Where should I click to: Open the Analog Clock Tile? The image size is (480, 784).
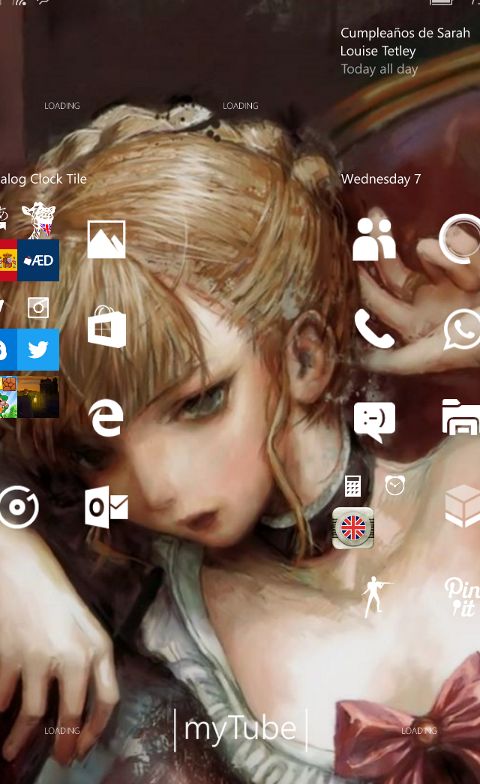click(44, 179)
